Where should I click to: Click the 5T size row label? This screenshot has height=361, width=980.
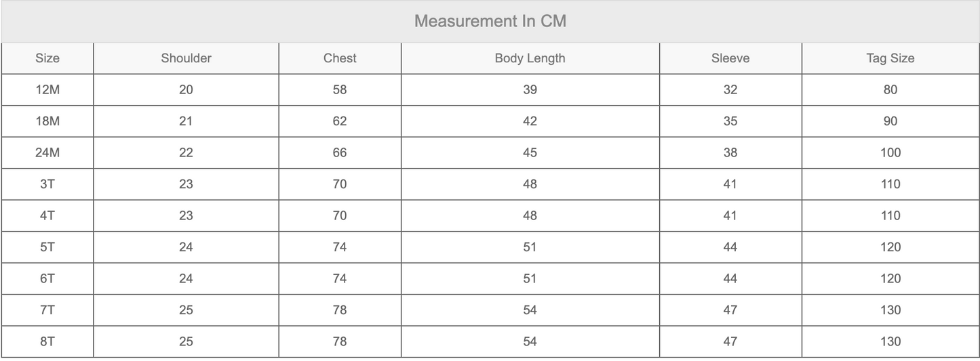(x=47, y=247)
